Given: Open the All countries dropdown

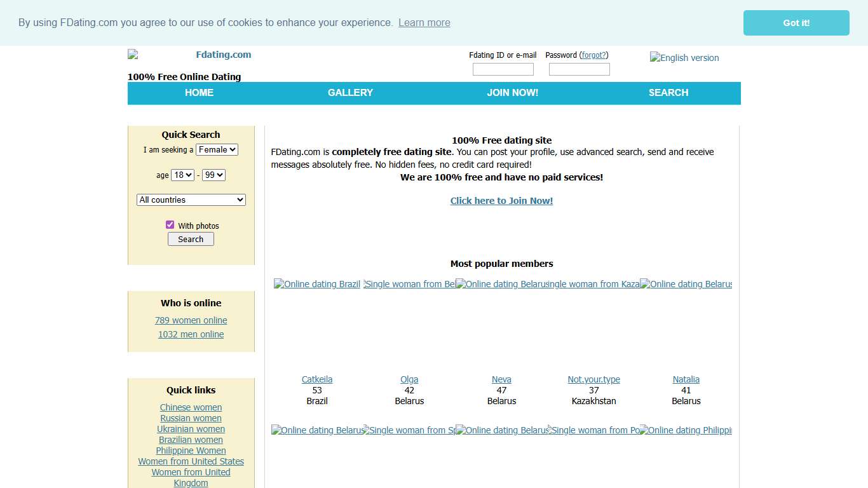Looking at the screenshot, I should [x=191, y=200].
